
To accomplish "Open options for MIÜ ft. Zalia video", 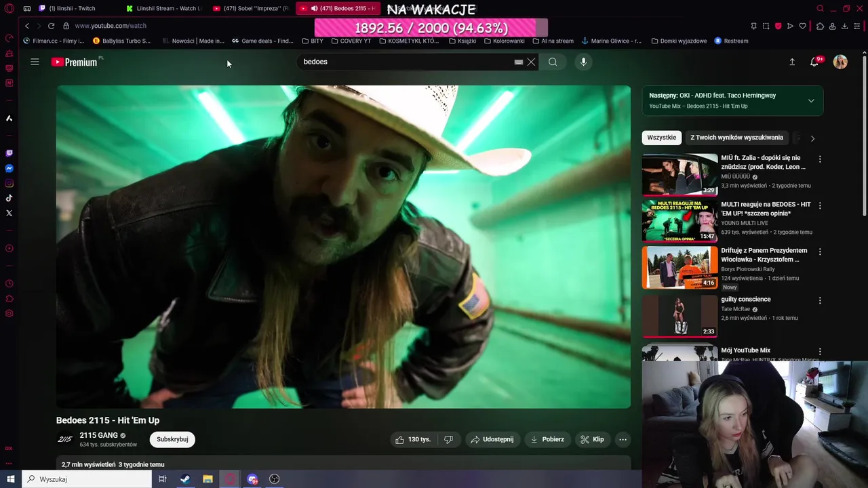I will 820,159.
